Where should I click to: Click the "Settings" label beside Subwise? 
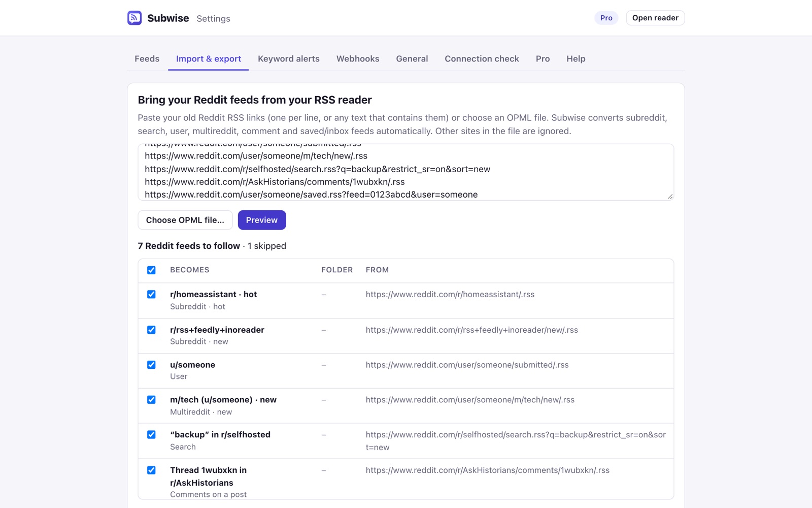tap(214, 19)
